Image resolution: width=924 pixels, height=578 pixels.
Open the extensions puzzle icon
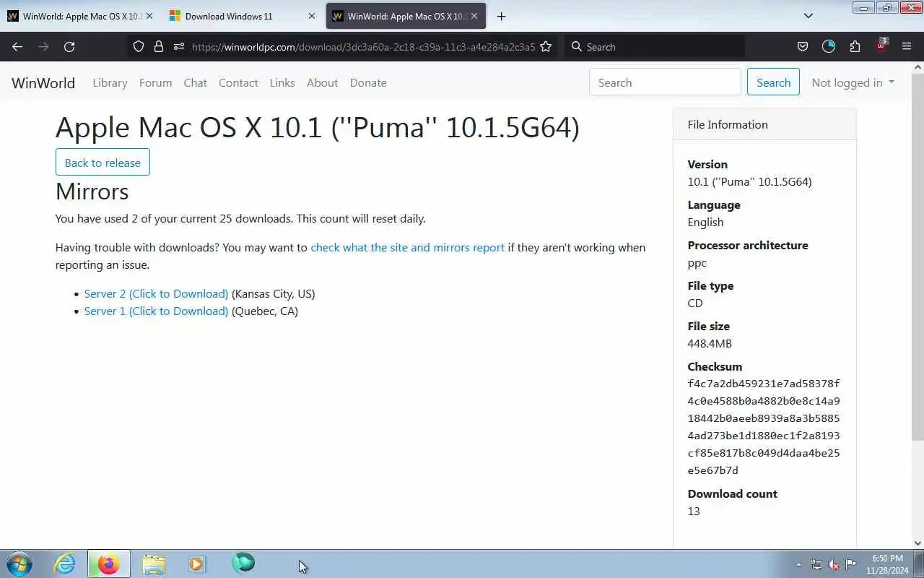coord(855,46)
